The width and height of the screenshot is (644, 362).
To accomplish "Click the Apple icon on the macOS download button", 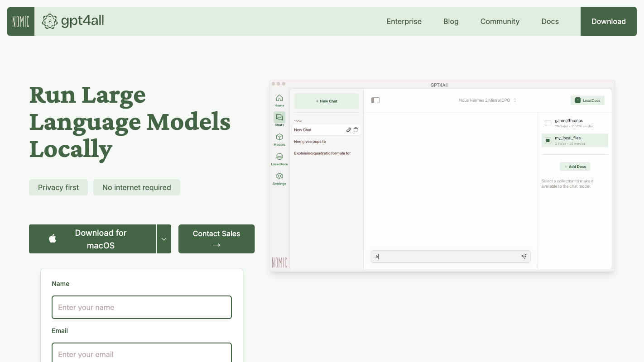I will (x=53, y=238).
